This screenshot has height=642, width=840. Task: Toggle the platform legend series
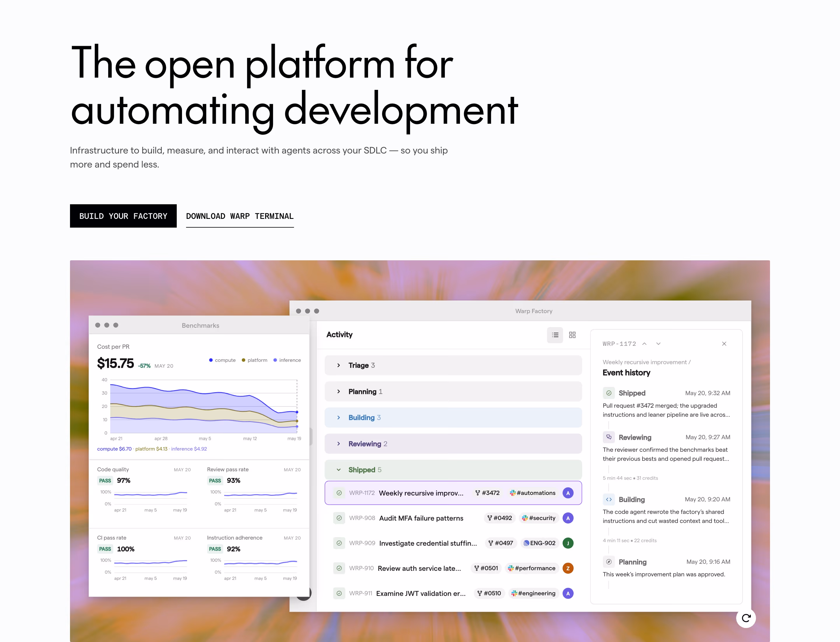[x=254, y=360]
